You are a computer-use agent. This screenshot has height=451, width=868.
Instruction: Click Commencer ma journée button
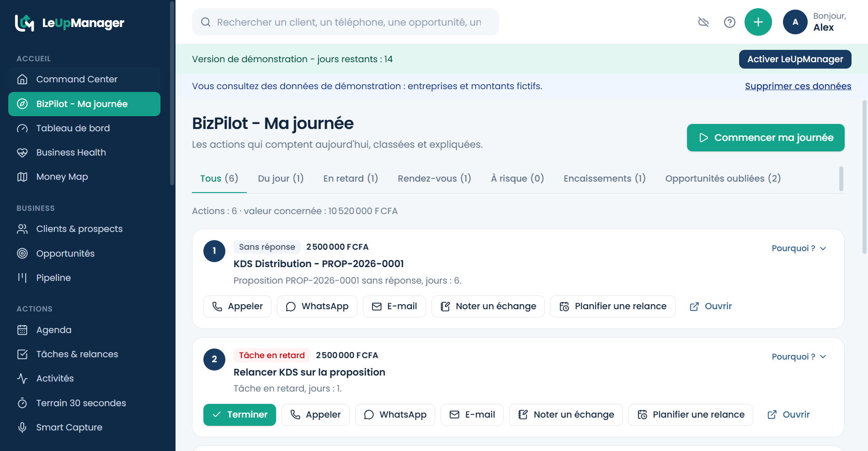[x=766, y=138]
